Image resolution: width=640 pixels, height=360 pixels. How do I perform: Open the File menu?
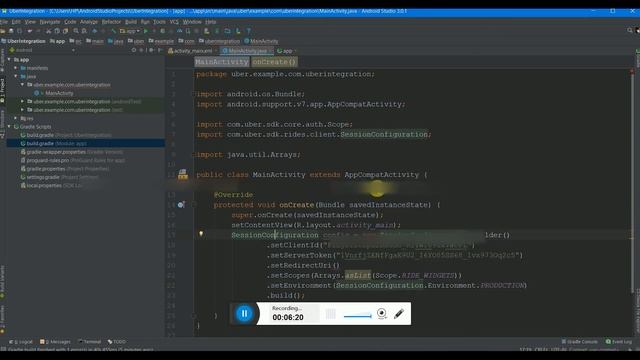[4, 22]
